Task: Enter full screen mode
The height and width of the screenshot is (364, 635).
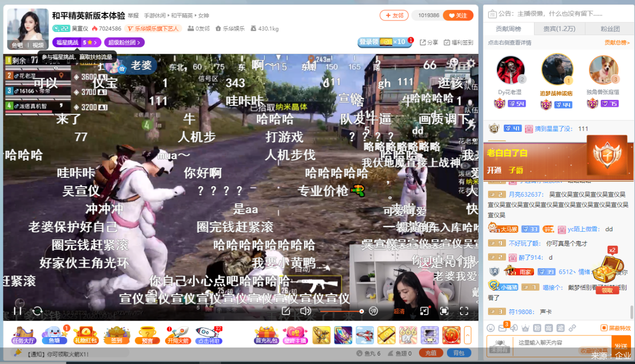Action: tap(464, 311)
